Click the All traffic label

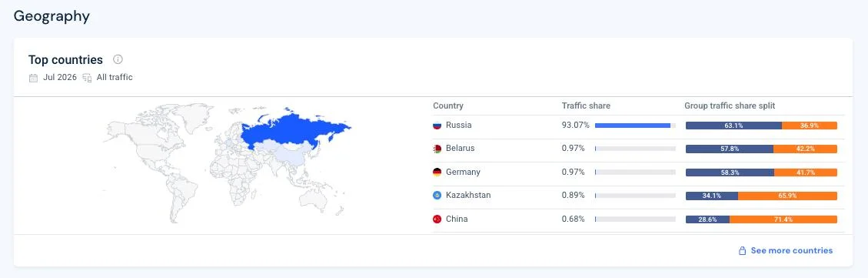(115, 78)
